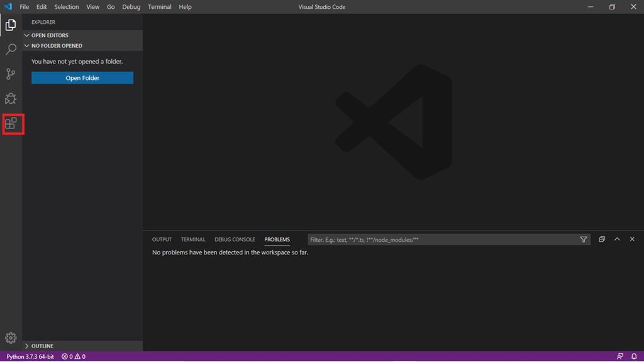Close the Visual Studio Code window
This screenshot has width=644, height=362.
(x=633, y=6)
